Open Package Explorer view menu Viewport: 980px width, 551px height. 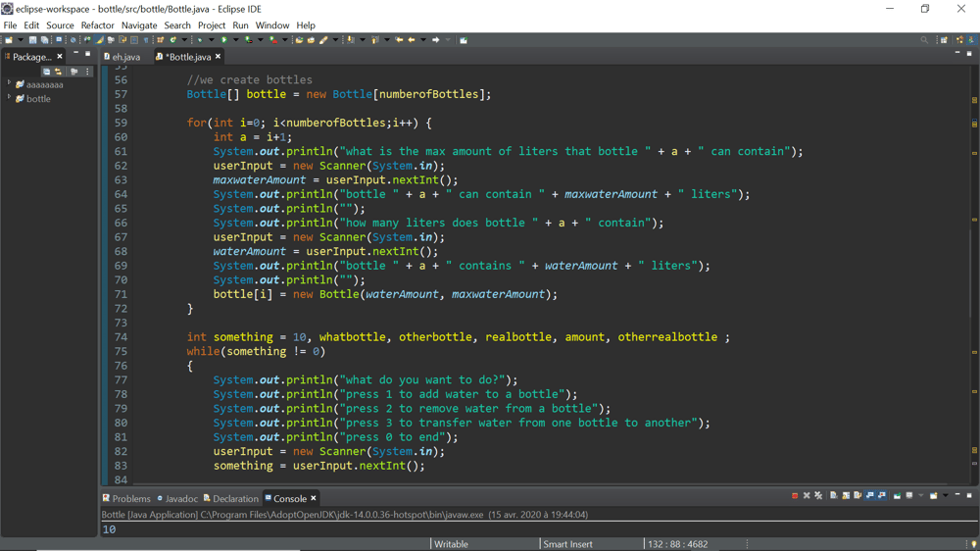[x=87, y=72]
